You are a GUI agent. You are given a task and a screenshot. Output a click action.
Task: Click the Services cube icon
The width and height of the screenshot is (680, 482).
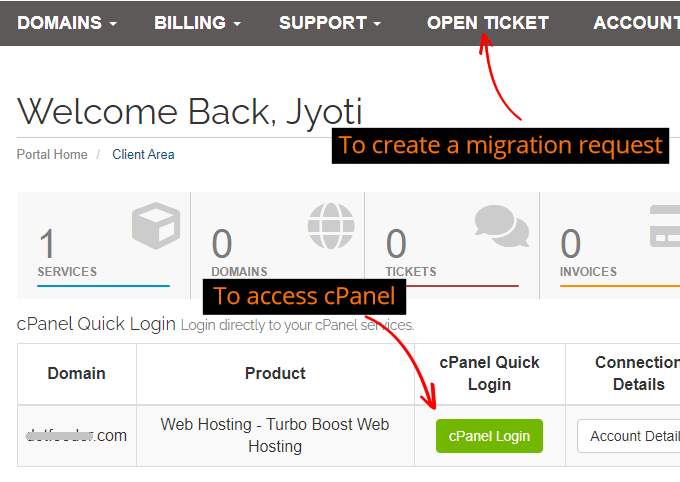(156, 226)
